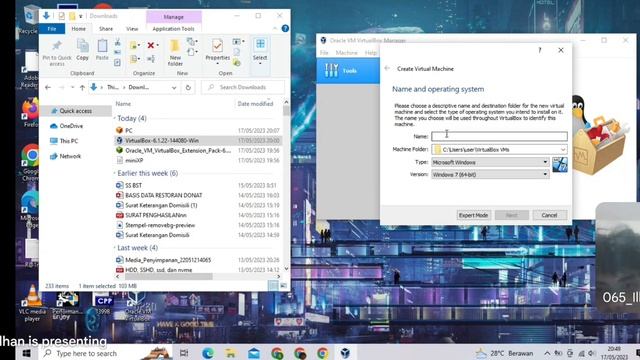Select BASIS DATA RESTORAN DONAT file
This screenshot has width=640, height=360.
(163, 196)
